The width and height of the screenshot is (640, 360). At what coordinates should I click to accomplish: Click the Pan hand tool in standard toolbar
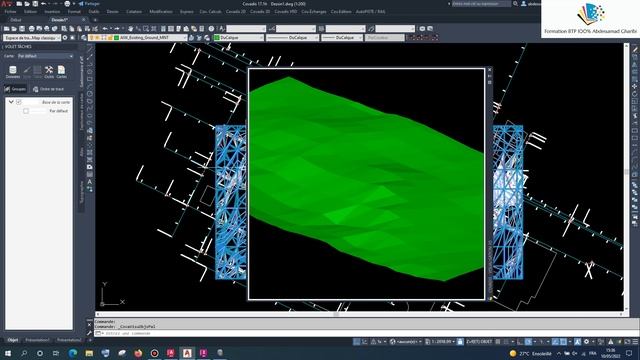coord(130,29)
